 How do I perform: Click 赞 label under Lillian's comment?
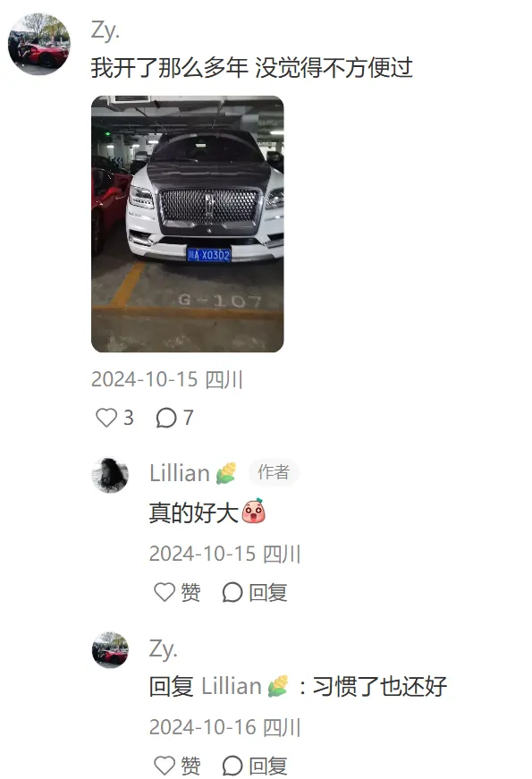[190, 593]
